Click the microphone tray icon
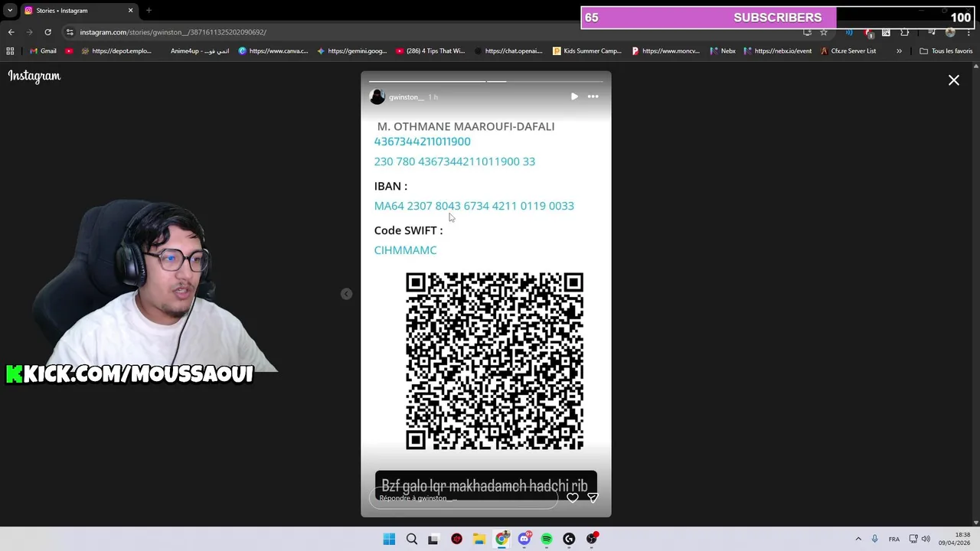This screenshot has height=551, width=980. click(x=874, y=539)
